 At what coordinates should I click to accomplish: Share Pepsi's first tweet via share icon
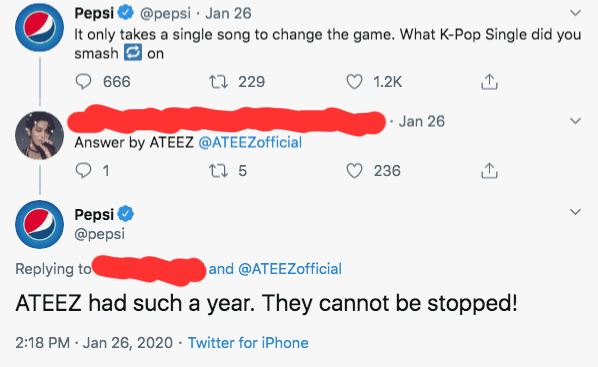pyautogui.click(x=489, y=82)
